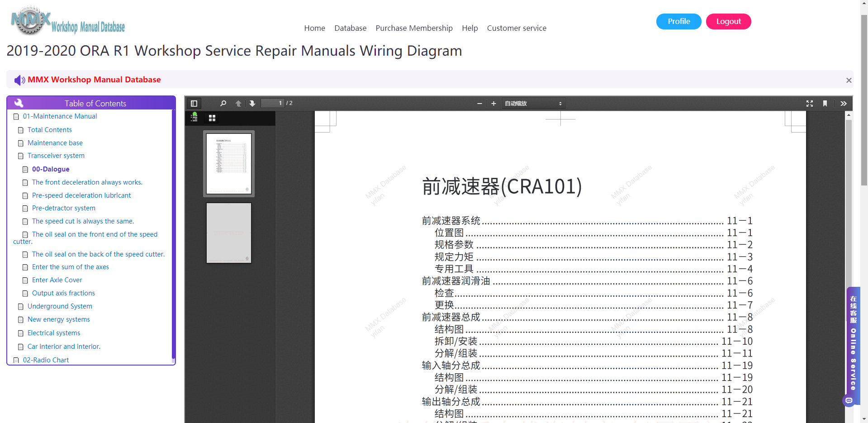
Task: Click the page number input field
Action: (273, 103)
